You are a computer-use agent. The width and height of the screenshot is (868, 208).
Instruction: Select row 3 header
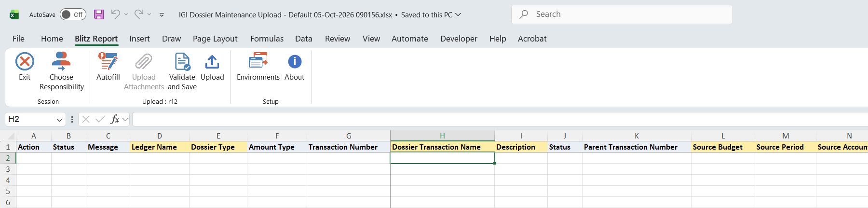tap(8, 169)
